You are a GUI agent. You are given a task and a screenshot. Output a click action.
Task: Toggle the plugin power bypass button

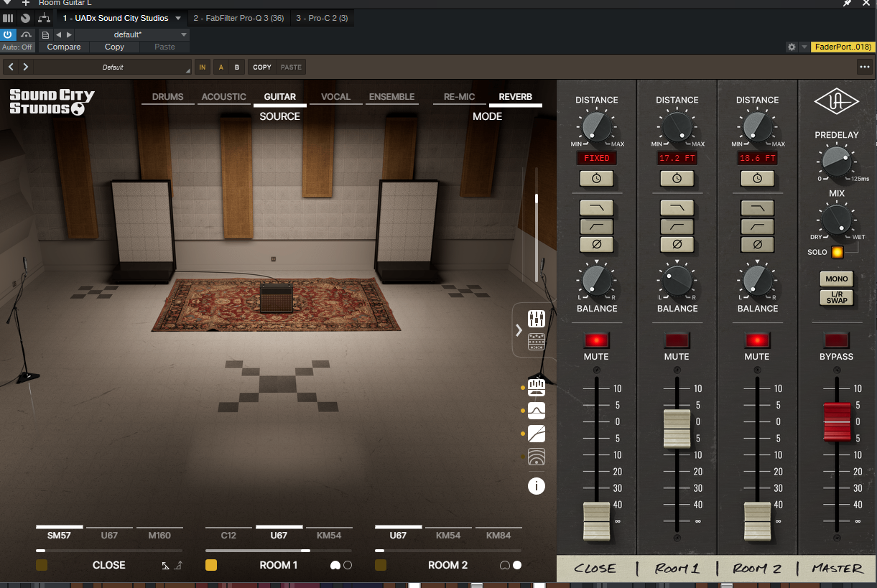pyautogui.click(x=8, y=34)
